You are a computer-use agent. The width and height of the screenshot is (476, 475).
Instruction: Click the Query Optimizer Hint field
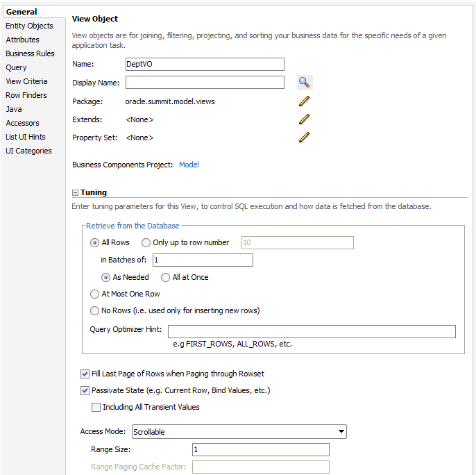312,331
